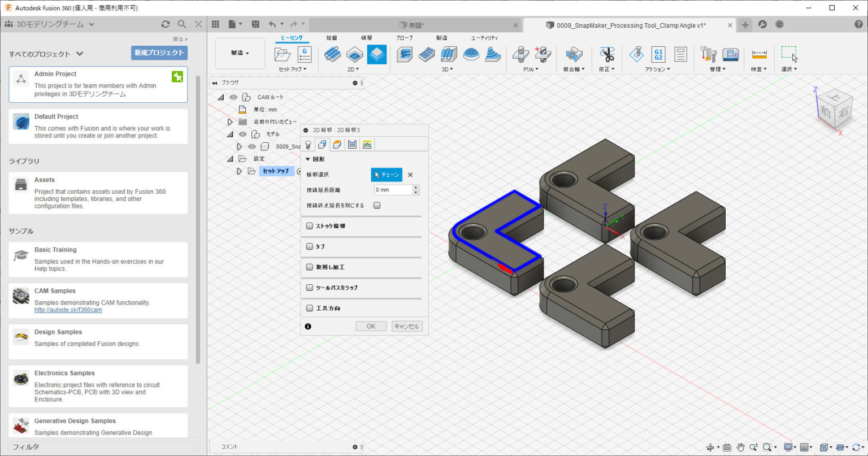Switch to the 旋盤 ribbon tab

332,38
